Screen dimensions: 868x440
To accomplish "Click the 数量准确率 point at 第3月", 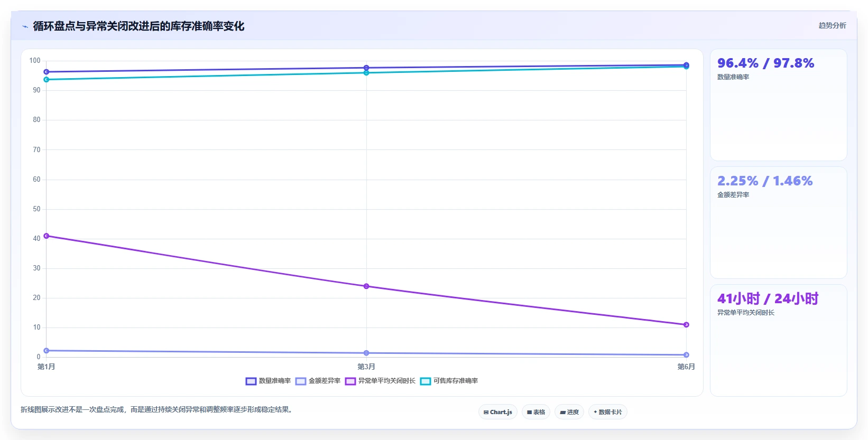I will pyautogui.click(x=366, y=68).
